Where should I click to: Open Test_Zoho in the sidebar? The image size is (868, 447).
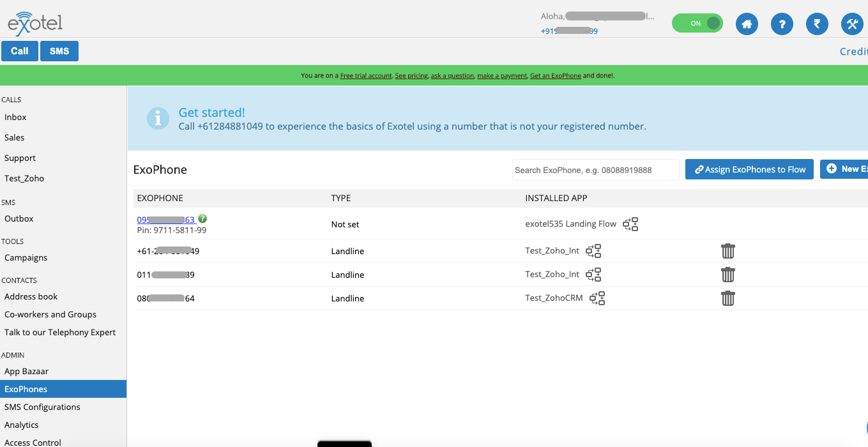(x=24, y=178)
